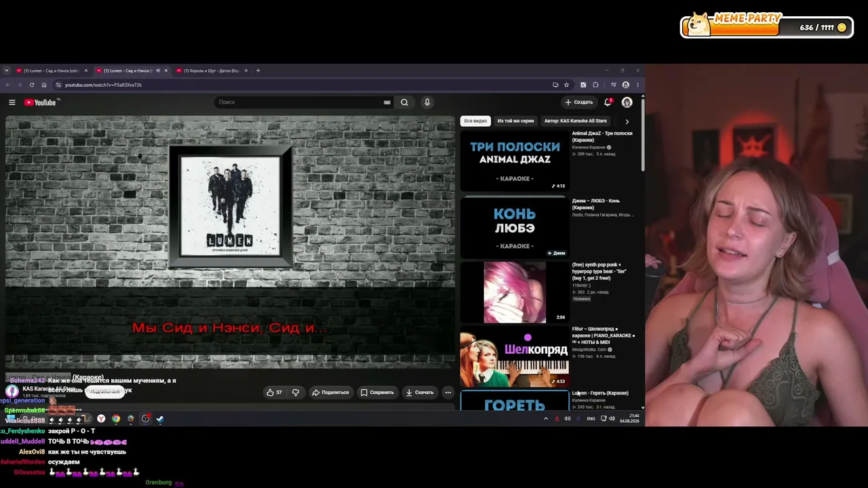Screen dimensions: 868x488
Task: Open the 'Конь Любэ' karaoke thumbnail
Action: coord(515,228)
